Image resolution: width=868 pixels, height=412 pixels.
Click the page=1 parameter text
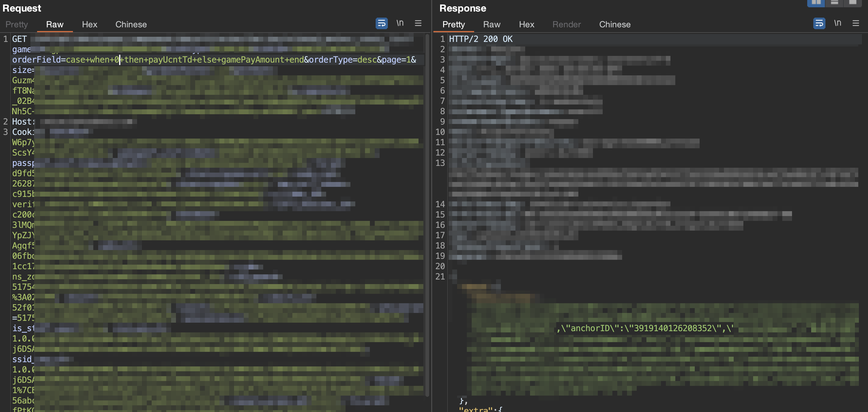396,60
